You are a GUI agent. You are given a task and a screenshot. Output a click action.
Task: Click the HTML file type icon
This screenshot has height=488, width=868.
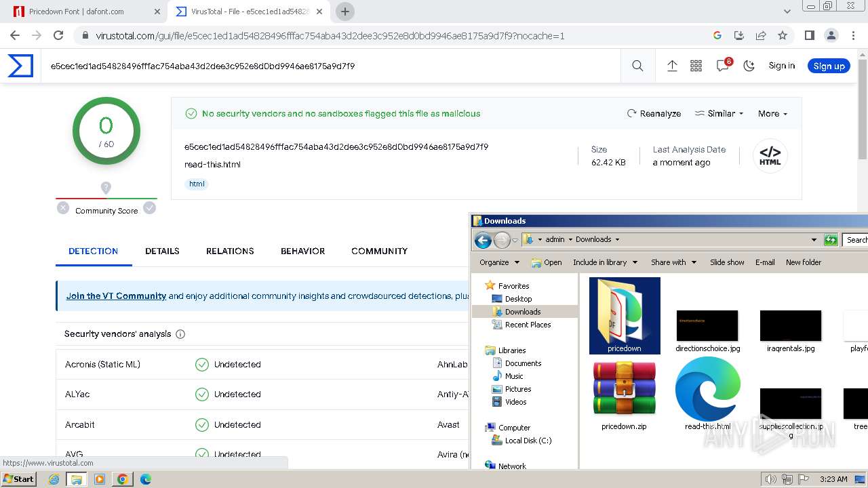click(x=770, y=156)
